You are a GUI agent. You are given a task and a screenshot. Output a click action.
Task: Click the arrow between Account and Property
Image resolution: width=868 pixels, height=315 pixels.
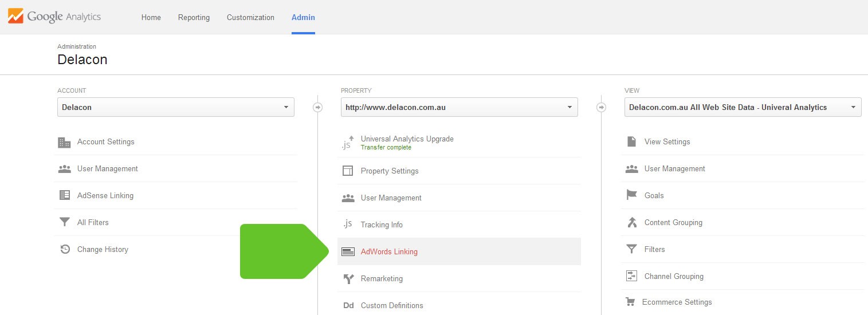[318, 107]
